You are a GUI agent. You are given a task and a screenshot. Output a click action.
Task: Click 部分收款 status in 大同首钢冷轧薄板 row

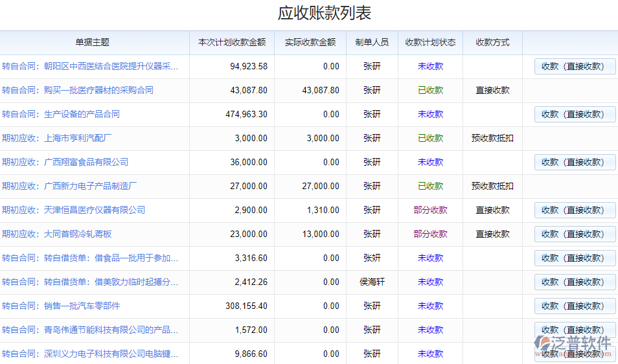(x=430, y=234)
